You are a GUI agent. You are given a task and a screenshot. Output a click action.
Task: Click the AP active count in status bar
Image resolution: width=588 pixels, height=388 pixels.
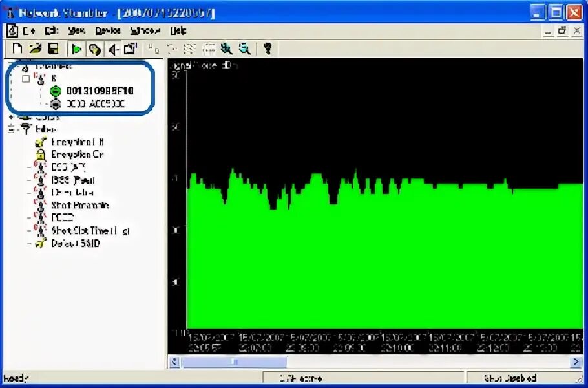300,378
